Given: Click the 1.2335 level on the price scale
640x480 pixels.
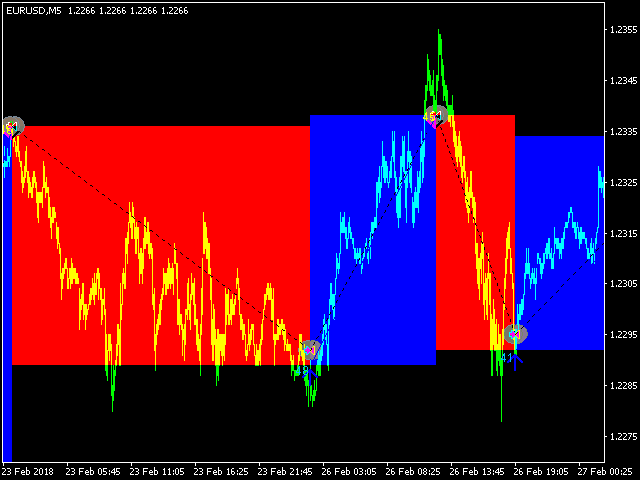Looking at the screenshot, I should (x=623, y=132).
